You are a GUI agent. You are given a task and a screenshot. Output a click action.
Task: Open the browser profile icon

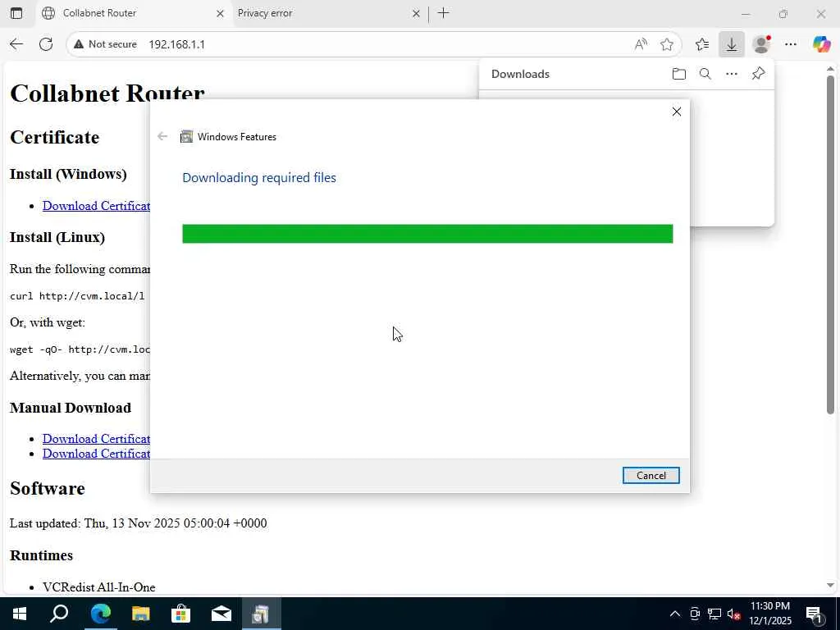coord(761,44)
